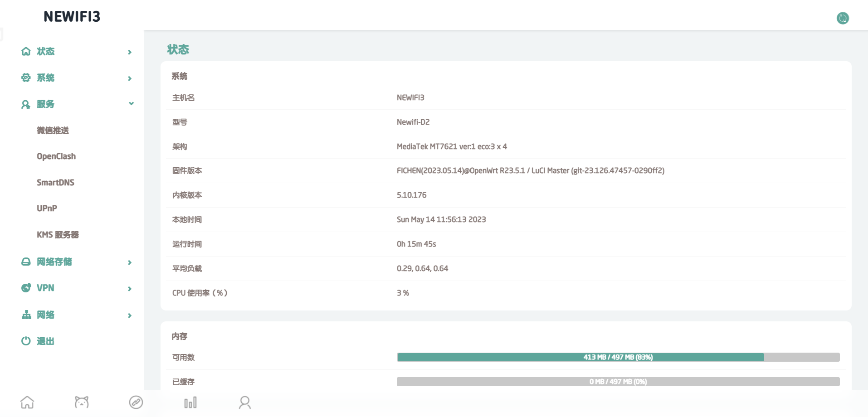Select the user profile icon at bottom
Screen dimensions: 868x417
click(245, 402)
